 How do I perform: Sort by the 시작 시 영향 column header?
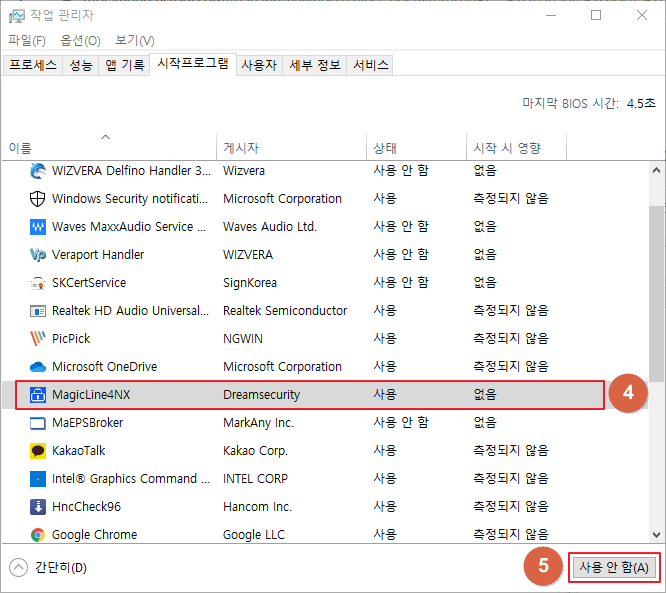516,147
